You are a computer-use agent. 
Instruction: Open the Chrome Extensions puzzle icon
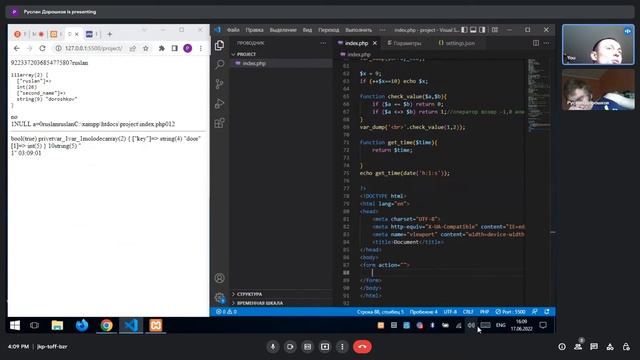pyautogui.click(x=162, y=48)
